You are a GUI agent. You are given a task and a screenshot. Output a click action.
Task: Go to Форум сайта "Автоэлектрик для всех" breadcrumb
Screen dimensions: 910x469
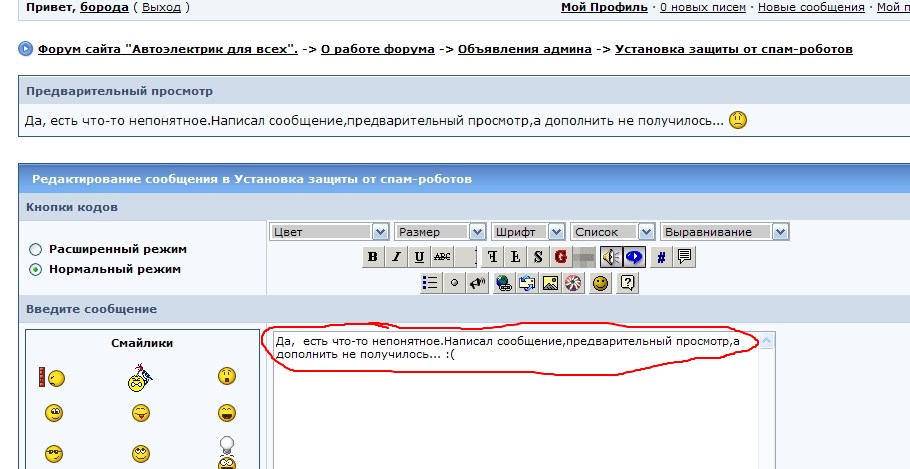tap(168, 49)
